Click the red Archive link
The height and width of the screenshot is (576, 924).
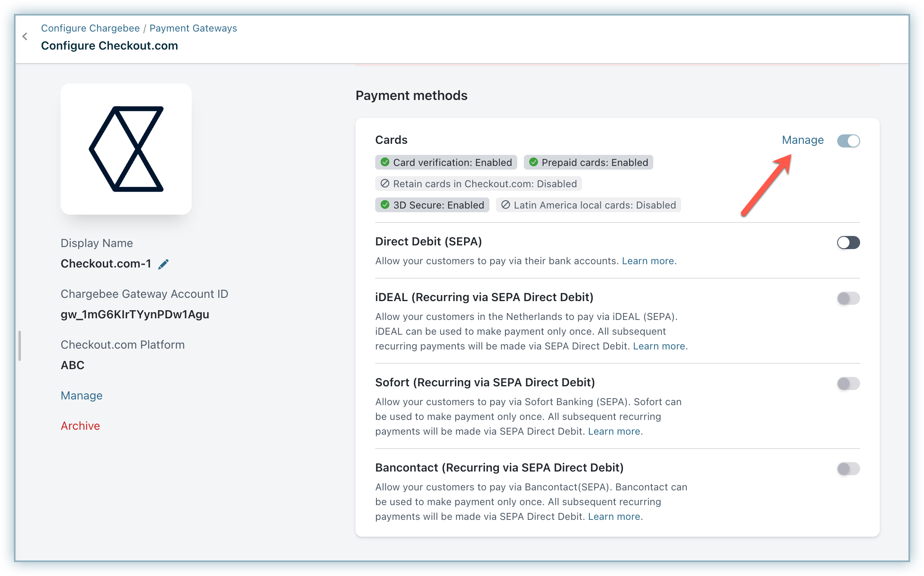[x=80, y=426]
